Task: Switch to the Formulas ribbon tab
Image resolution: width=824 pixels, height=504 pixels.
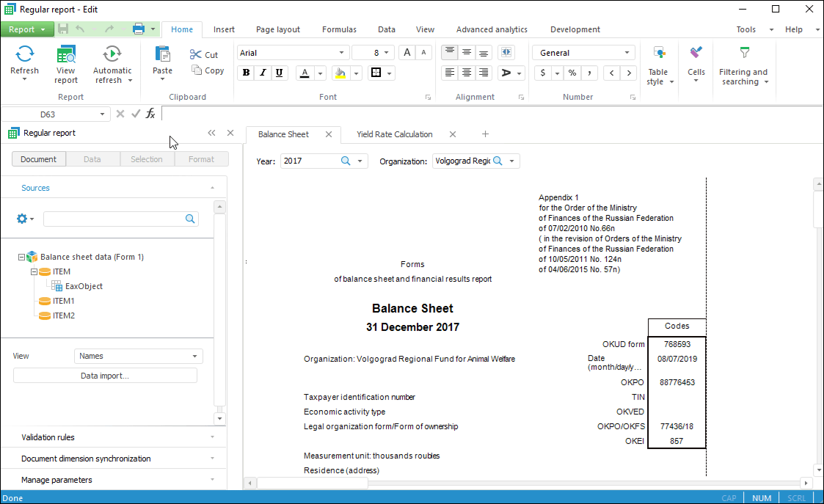Action: pyautogui.click(x=339, y=29)
